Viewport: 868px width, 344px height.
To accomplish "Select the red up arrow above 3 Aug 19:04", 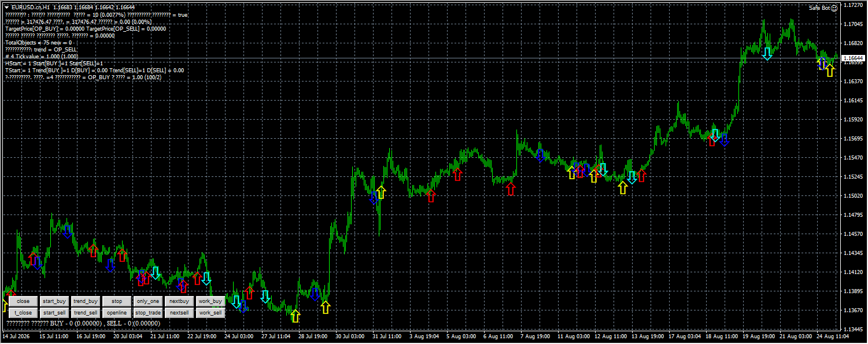I will (431, 195).
